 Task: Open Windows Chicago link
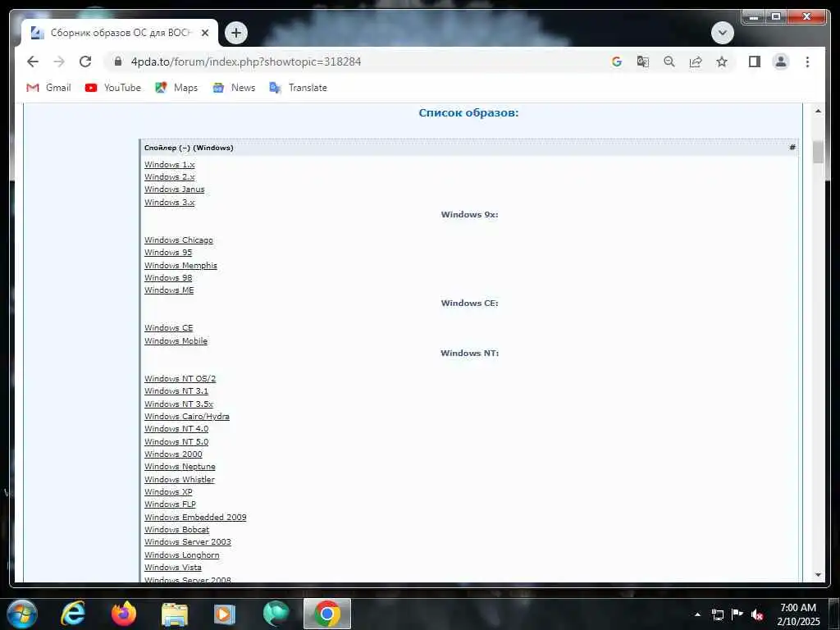pyautogui.click(x=178, y=240)
